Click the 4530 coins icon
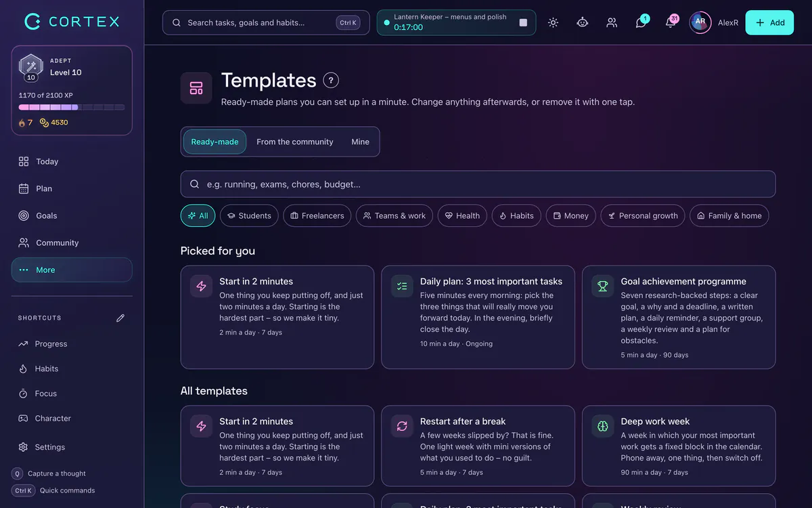This screenshot has height=508, width=812. click(44, 123)
